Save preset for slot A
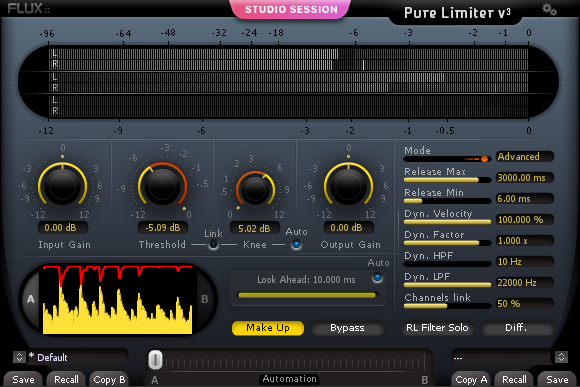Image resolution: width=580 pixels, height=387 pixels. click(23, 380)
